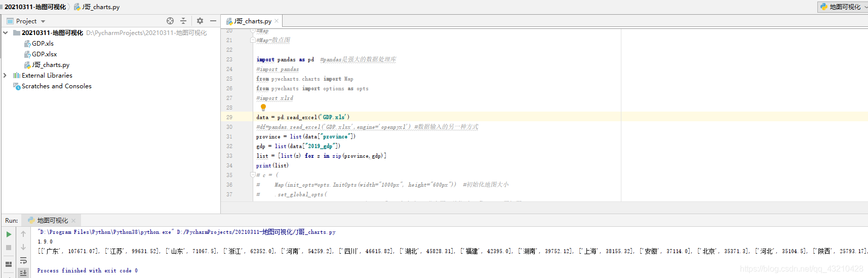Click the locate/select opened file crosshair icon
868x278 pixels.
click(x=170, y=21)
